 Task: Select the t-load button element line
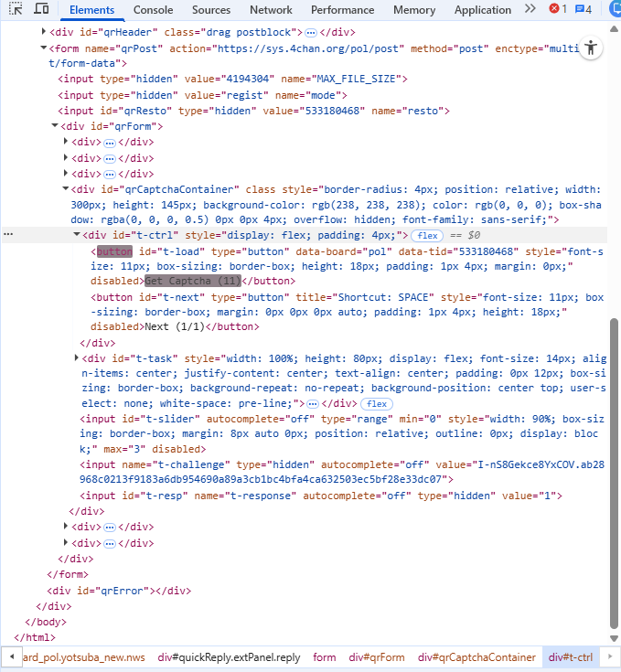347,266
